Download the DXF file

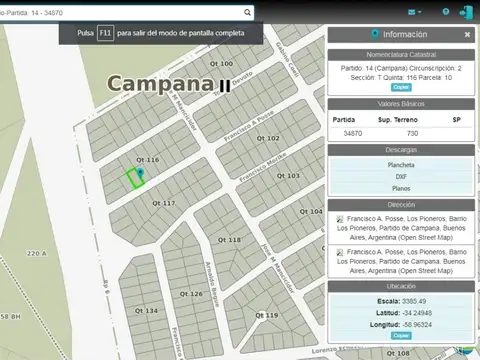pyautogui.click(x=401, y=177)
